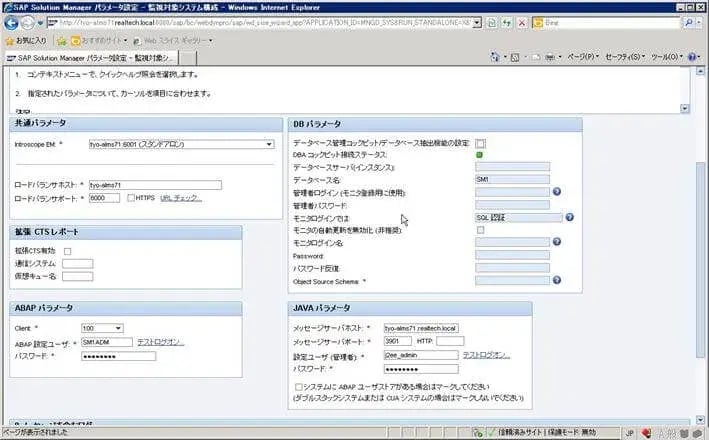Click the security shield icon in tray
Image resolution: width=709 pixels, height=440 pixels.
point(646,433)
